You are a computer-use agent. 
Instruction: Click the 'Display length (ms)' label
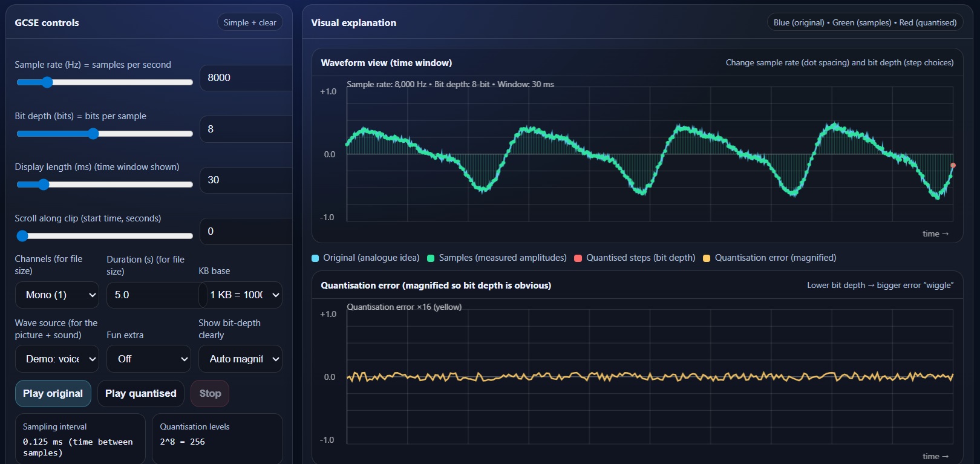click(97, 167)
